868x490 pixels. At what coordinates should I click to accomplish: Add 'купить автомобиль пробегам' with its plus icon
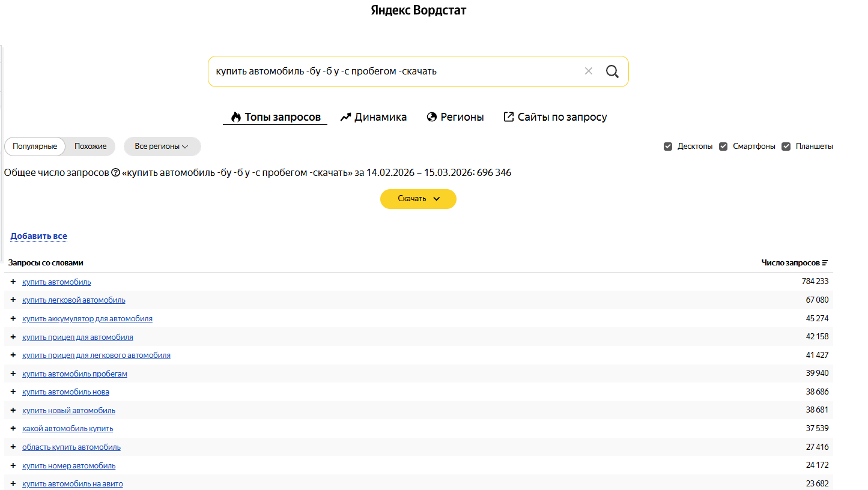[x=13, y=374]
